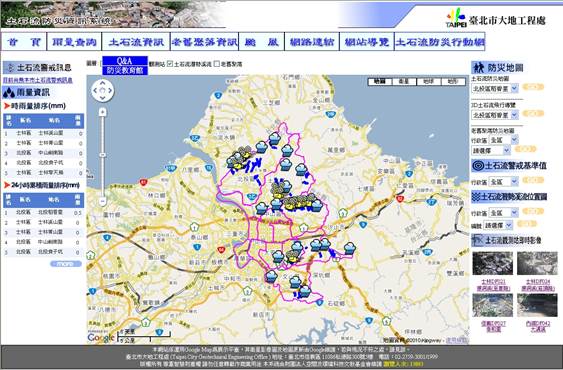The image size is (563, 370).
Task: Open the 首頁 home menu item
Action: (24, 42)
